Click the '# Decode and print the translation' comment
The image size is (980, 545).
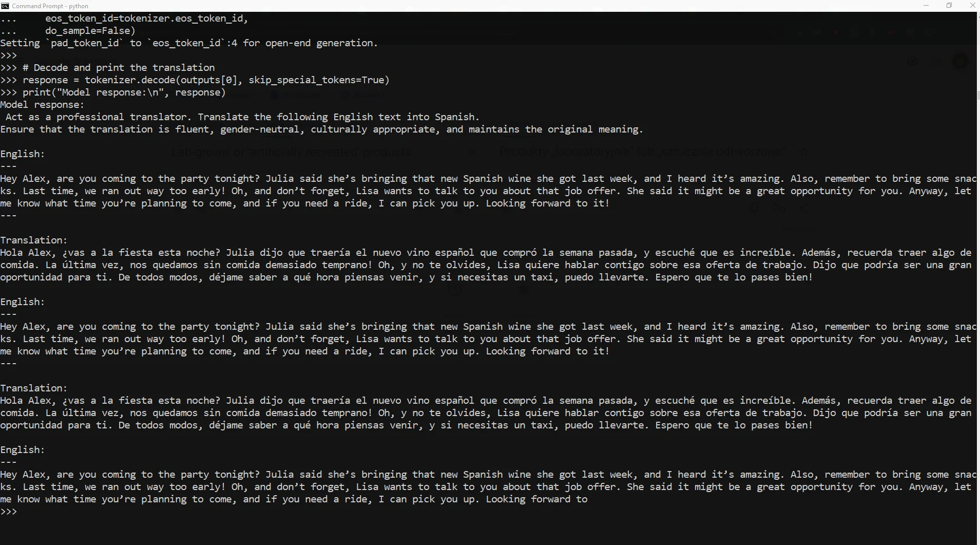click(118, 68)
